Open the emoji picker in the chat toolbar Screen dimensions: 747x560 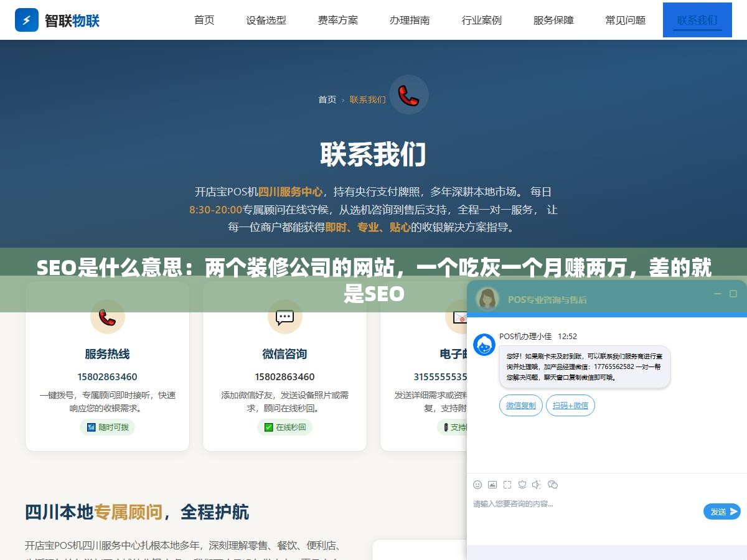477,485
